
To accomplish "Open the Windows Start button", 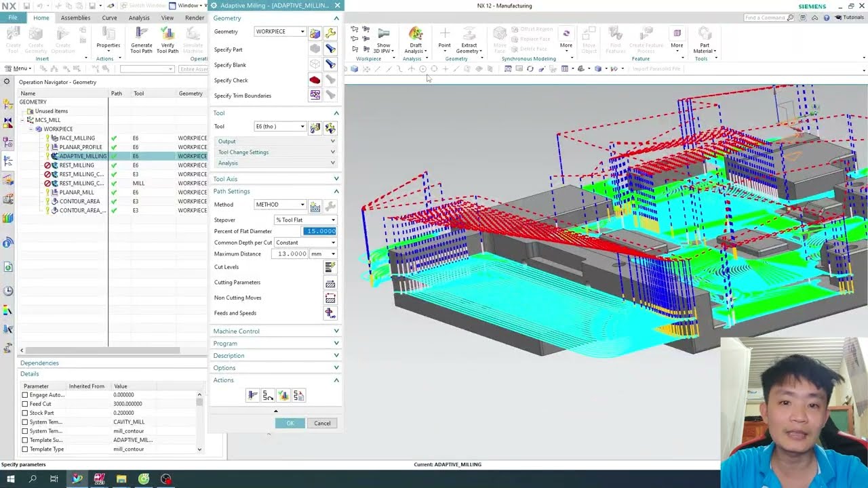I will click(x=10, y=479).
